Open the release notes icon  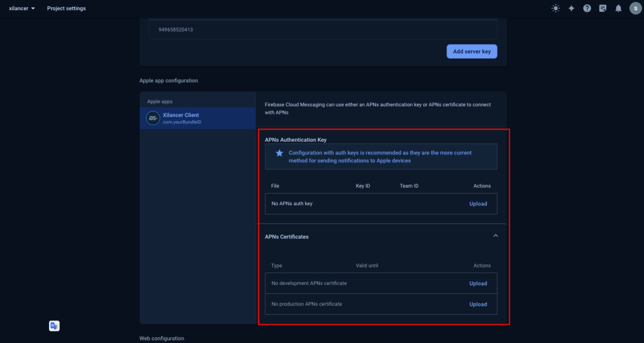tap(602, 8)
